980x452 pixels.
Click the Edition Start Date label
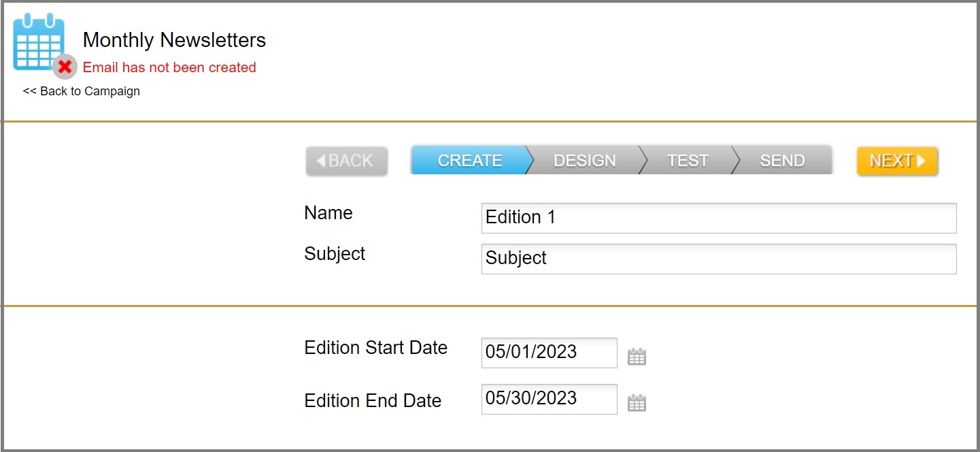(x=375, y=348)
